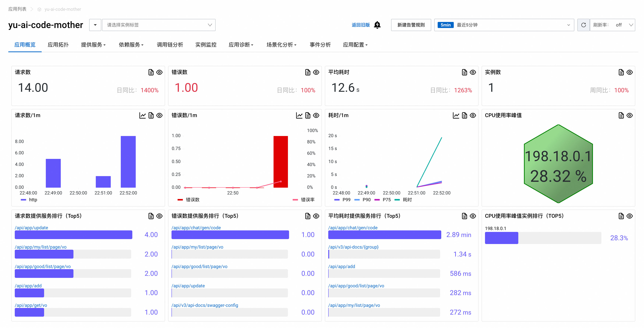This screenshot has height=328, width=644.
Task: Click the alarm bell icon
Action: [377, 25]
